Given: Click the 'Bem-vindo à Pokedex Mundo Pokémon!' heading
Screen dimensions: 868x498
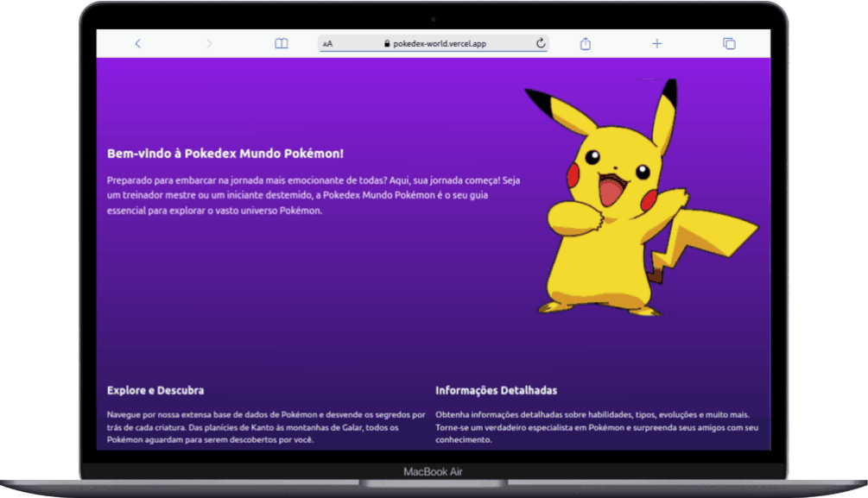Looking at the screenshot, I should (x=225, y=154).
